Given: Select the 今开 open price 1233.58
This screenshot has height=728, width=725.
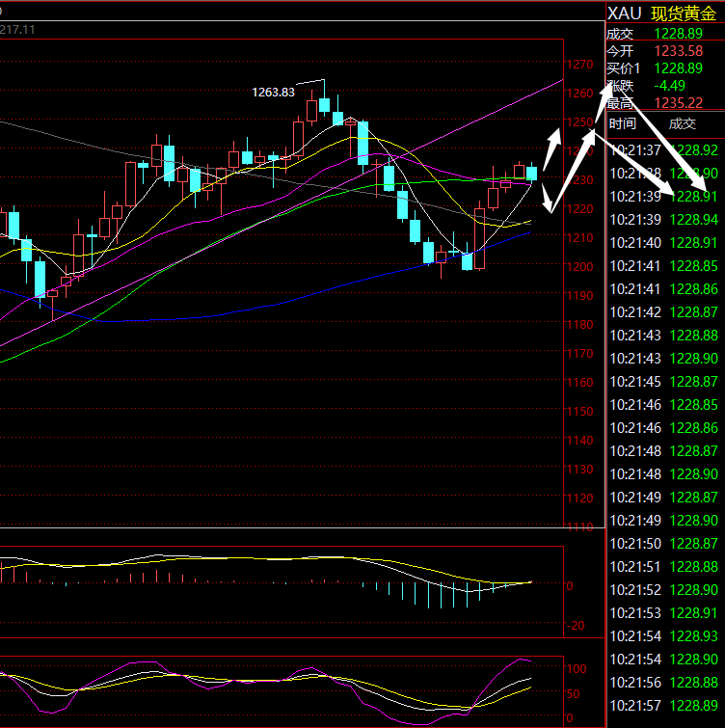Looking at the screenshot, I should point(678,50).
